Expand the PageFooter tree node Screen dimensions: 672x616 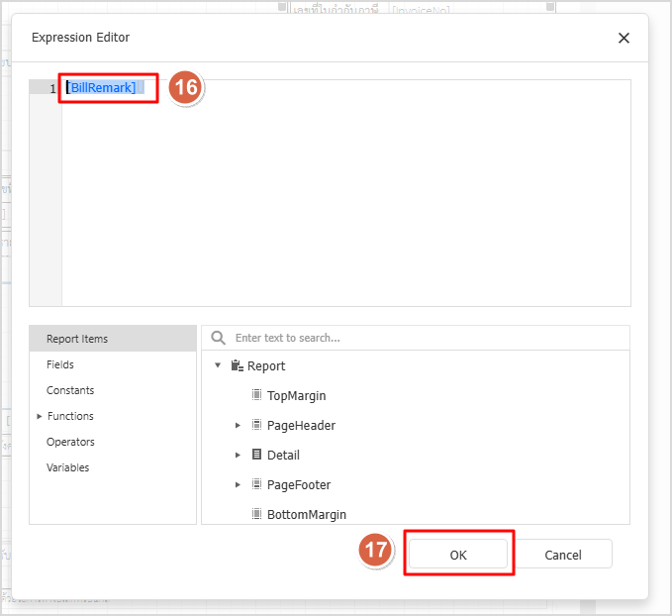coord(238,484)
